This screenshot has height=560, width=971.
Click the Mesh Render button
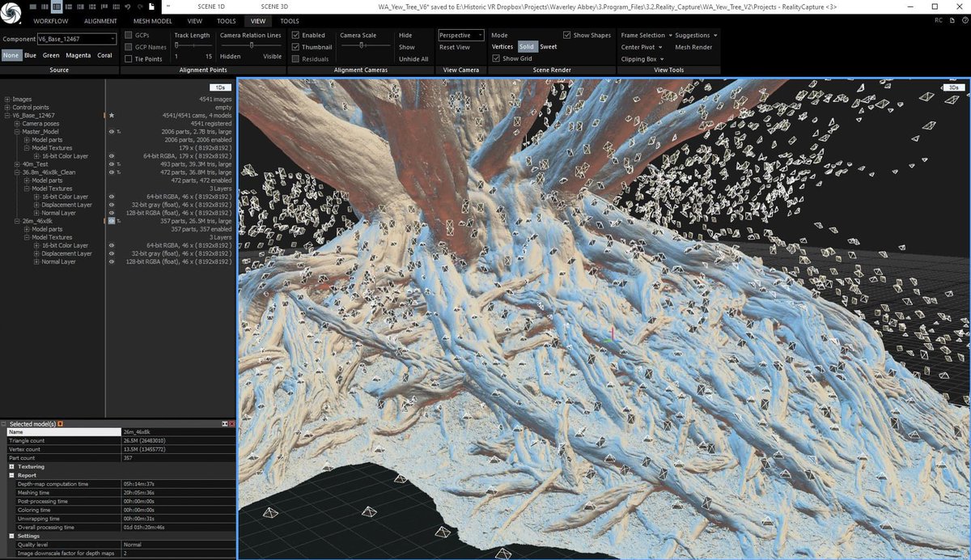pos(693,47)
